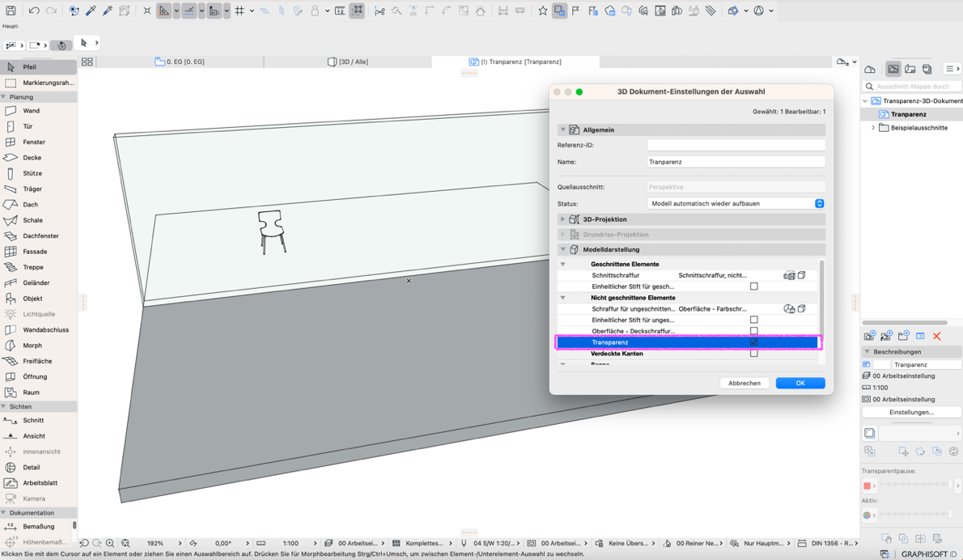The image size is (963, 560).
Task: Toggle the Trace reference icon in toolbar
Action: [x=559, y=11]
